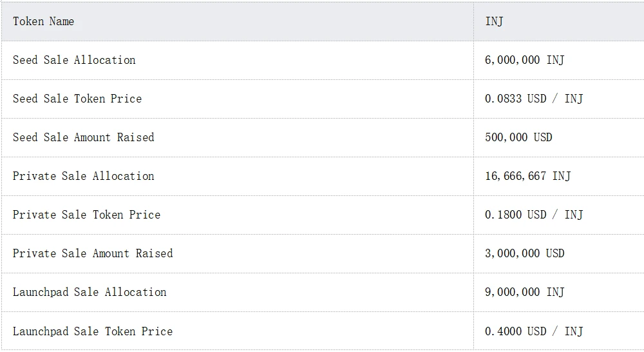The image size is (644, 352).
Task: Click the "0.0833 USD / INJ" value
Action: pyautogui.click(x=533, y=99)
